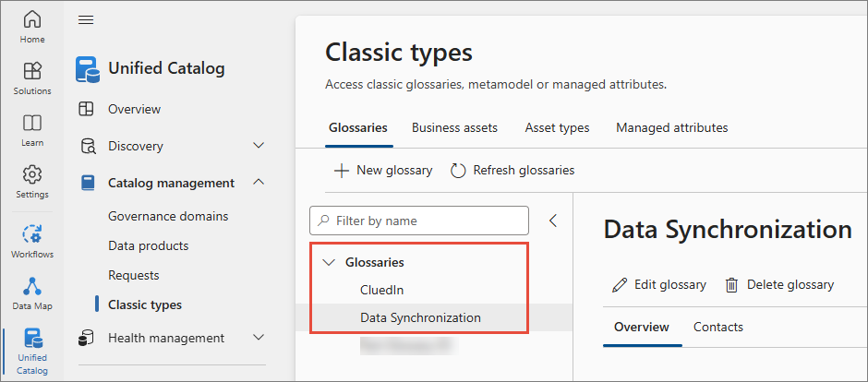Click the Refresh glossaries button
Screen dimensions: 868x382
[x=512, y=171]
